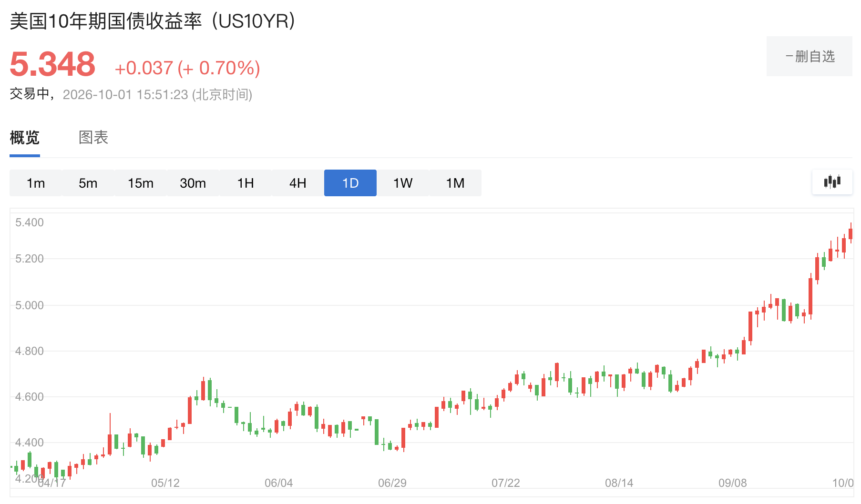Select the 4H interval

coord(298,183)
